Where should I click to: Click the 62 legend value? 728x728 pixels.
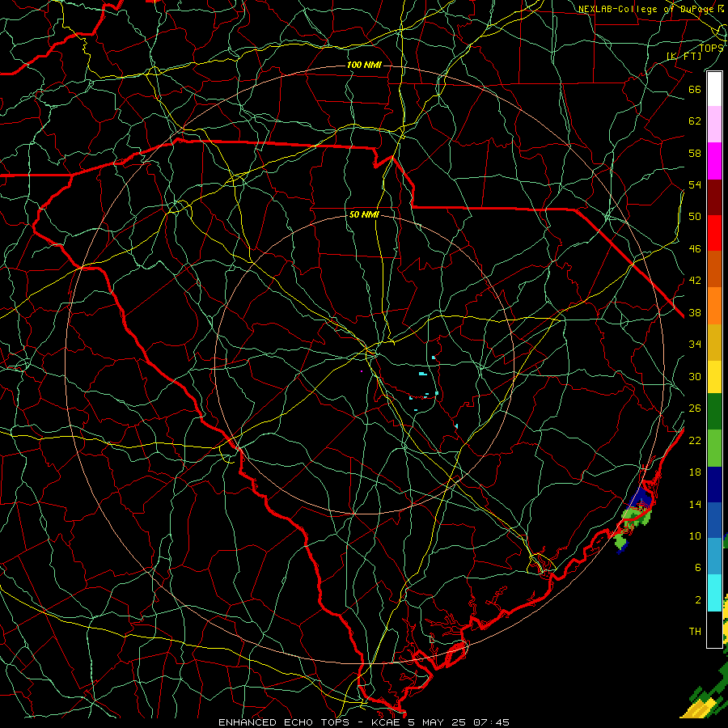pos(695,121)
